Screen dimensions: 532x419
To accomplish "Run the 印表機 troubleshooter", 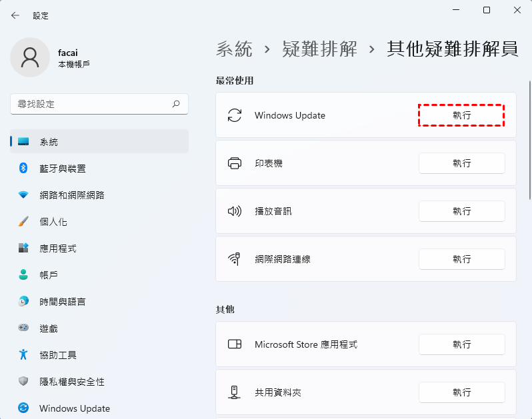I will [x=461, y=163].
